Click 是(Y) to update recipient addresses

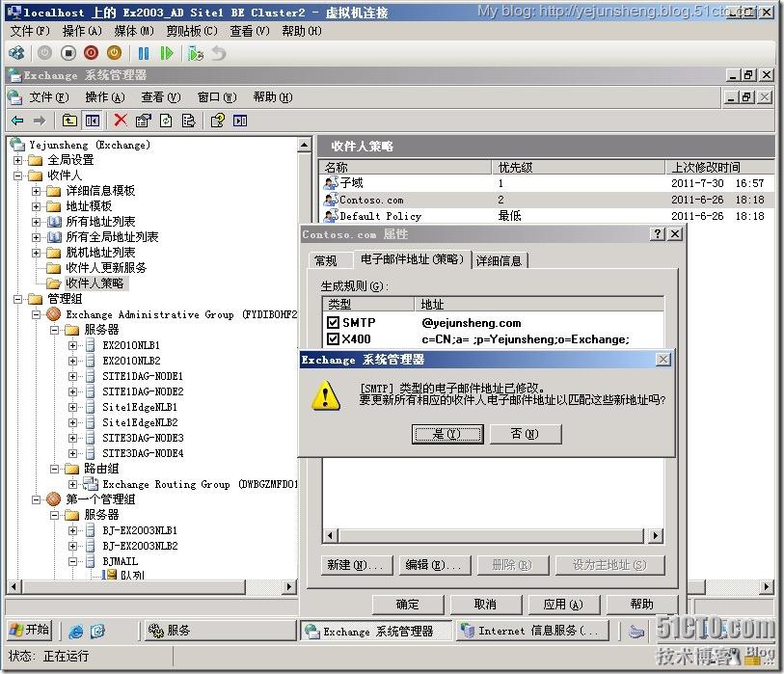pos(447,434)
